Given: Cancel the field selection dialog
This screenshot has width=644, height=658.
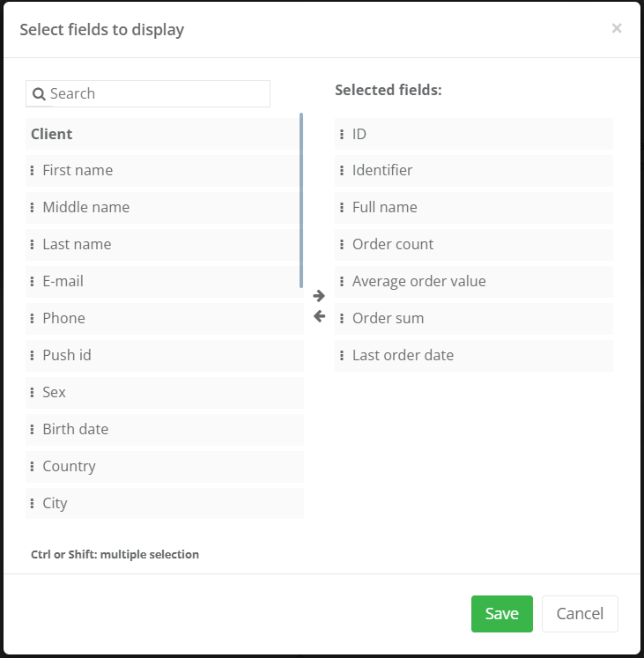Looking at the screenshot, I should (x=580, y=614).
